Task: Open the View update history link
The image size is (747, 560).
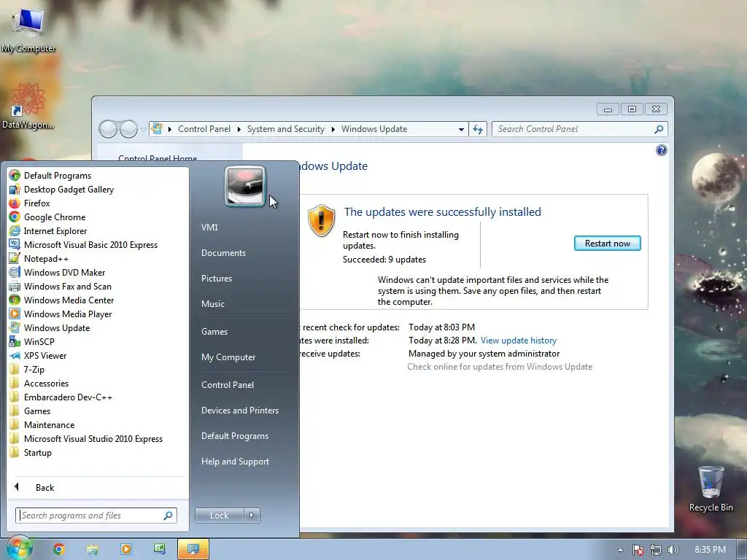Action: (x=519, y=341)
